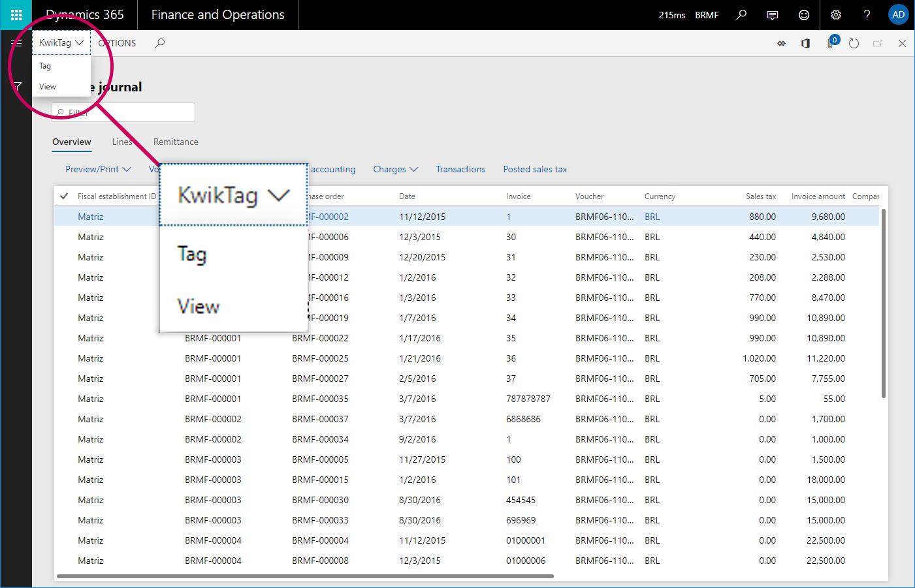915x588 pixels.
Task: Click invoice number 696969
Action: (x=521, y=520)
